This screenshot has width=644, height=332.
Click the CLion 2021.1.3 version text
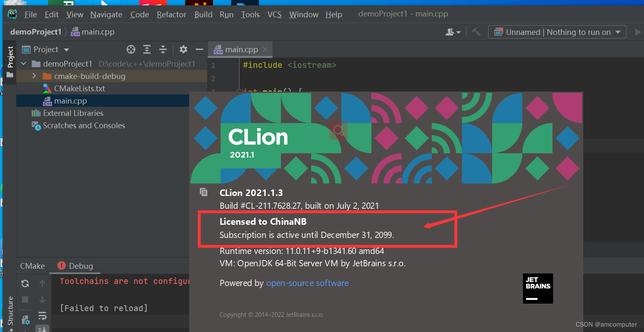tap(251, 193)
